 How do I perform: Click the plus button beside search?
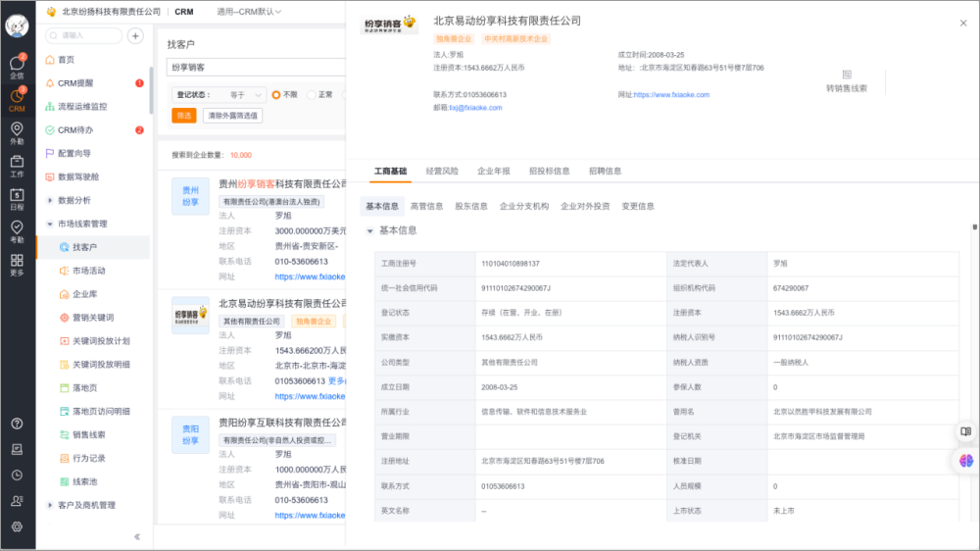pyautogui.click(x=135, y=35)
